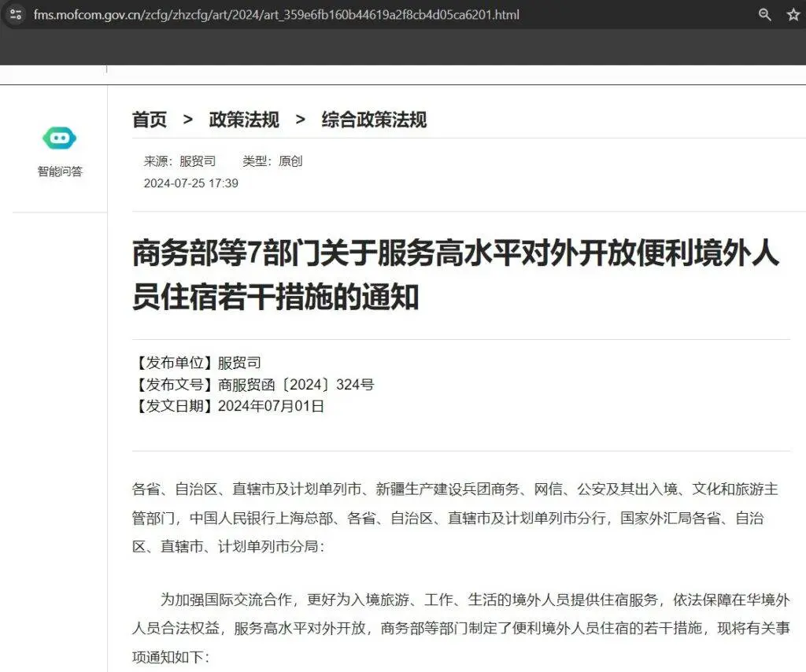This screenshot has height=672, width=806.
Task: Click the paragraph starting 各省、自治区、直辖市
Action: tap(456, 518)
